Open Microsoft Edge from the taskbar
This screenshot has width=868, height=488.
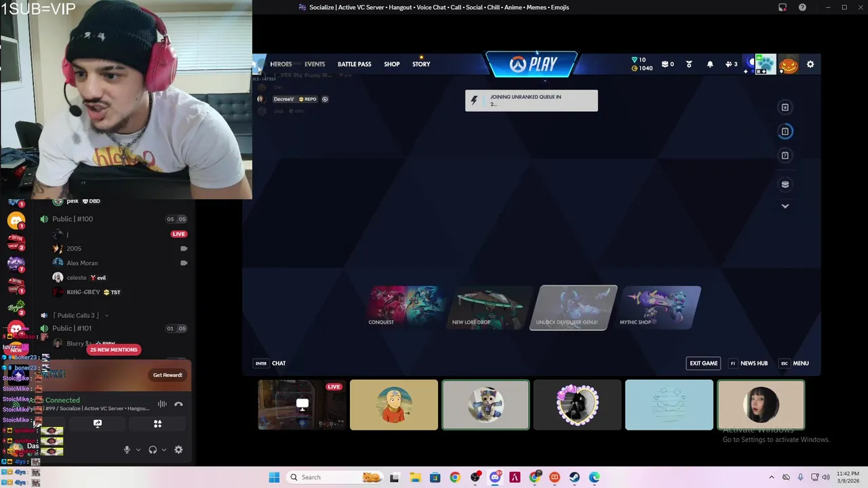[x=595, y=477]
